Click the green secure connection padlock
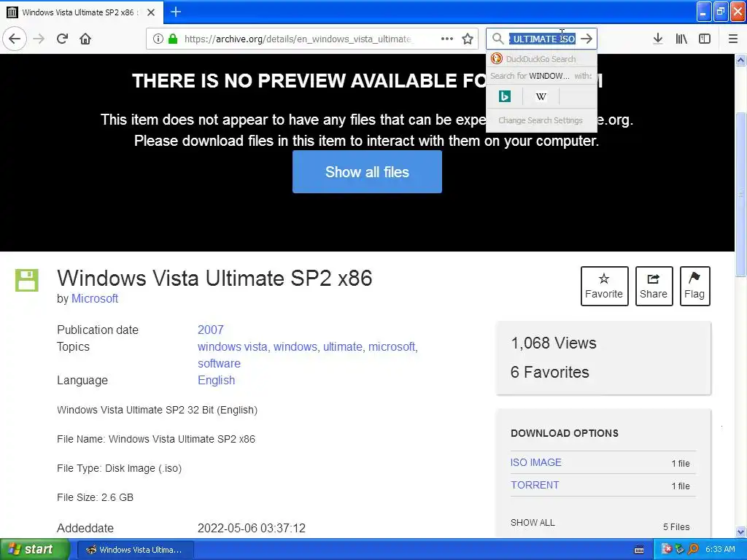The image size is (747, 560). (x=172, y=39)
